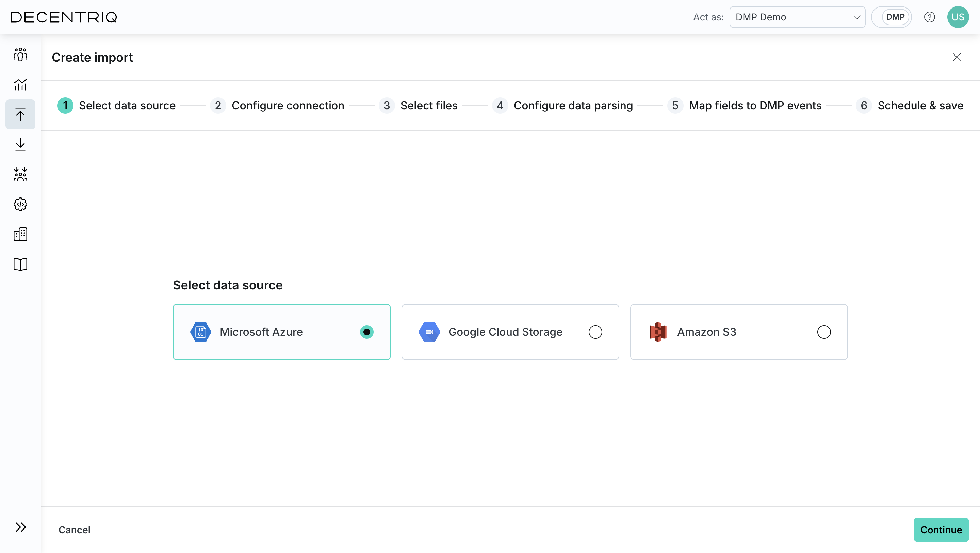Open the organization building icon in sidebar
Viewport: 980px width, 553px height.
[20, 234]
